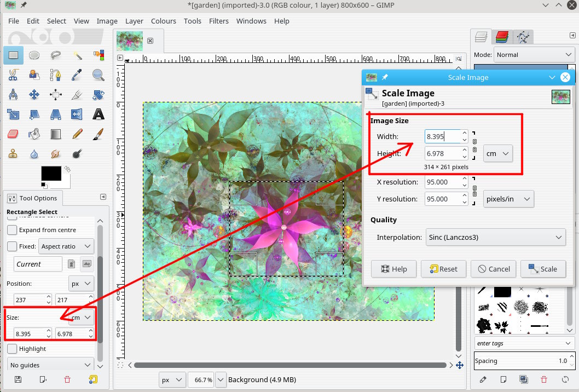Select the Eraser tool

coord(13,134)
